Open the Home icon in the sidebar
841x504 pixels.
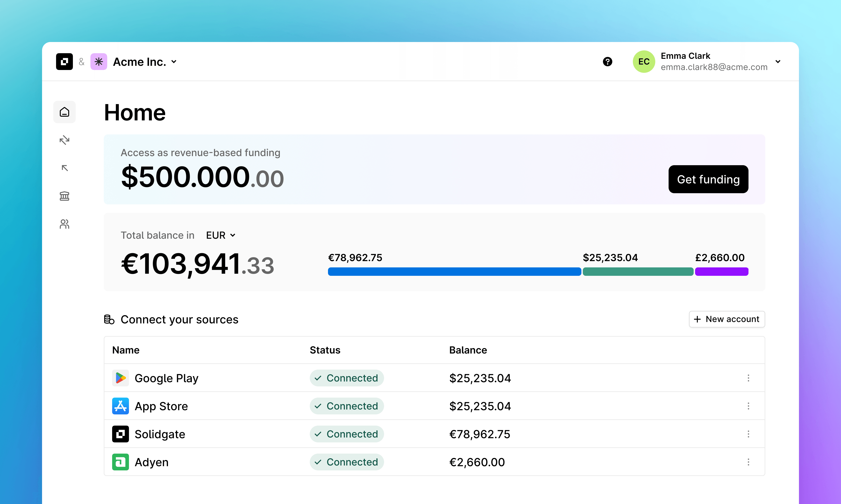click(64, 112)
